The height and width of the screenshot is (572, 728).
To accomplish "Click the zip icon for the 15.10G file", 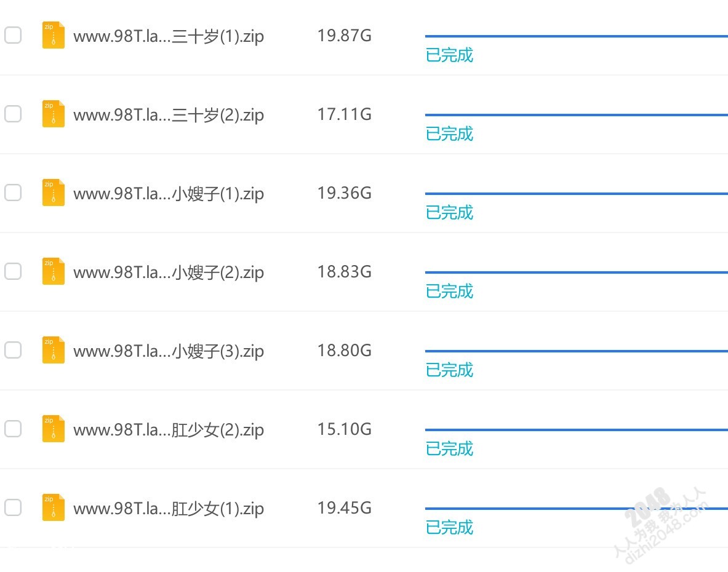I will pos(54,429).
